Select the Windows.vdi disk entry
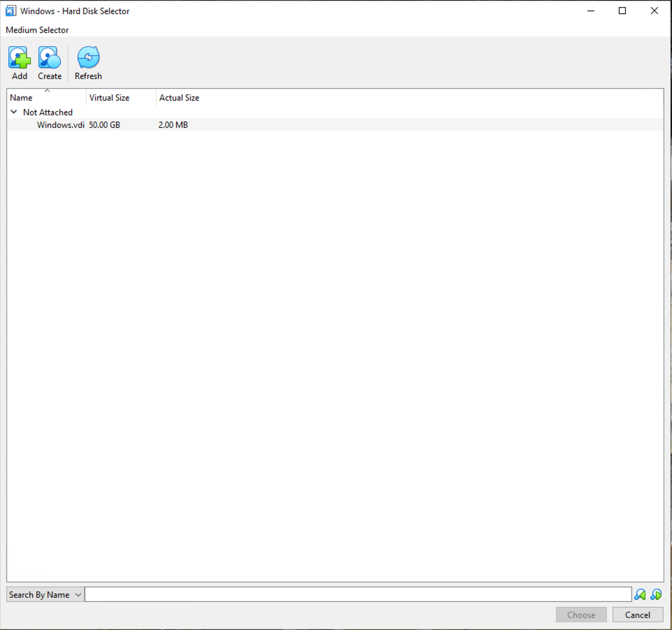Image resolution: width=672 pixels, height=630 pixels. (335, 125)
